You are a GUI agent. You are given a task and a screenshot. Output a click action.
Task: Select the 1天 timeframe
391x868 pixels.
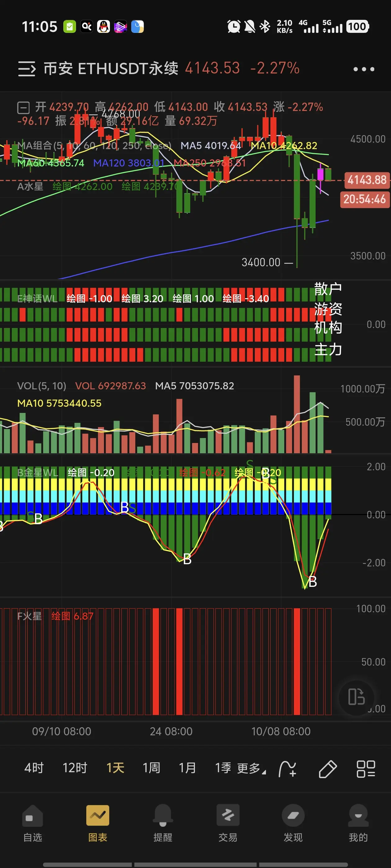click(115, 768)
